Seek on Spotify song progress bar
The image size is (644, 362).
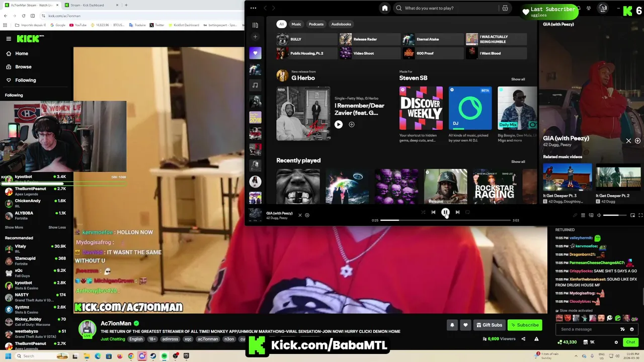445,220
